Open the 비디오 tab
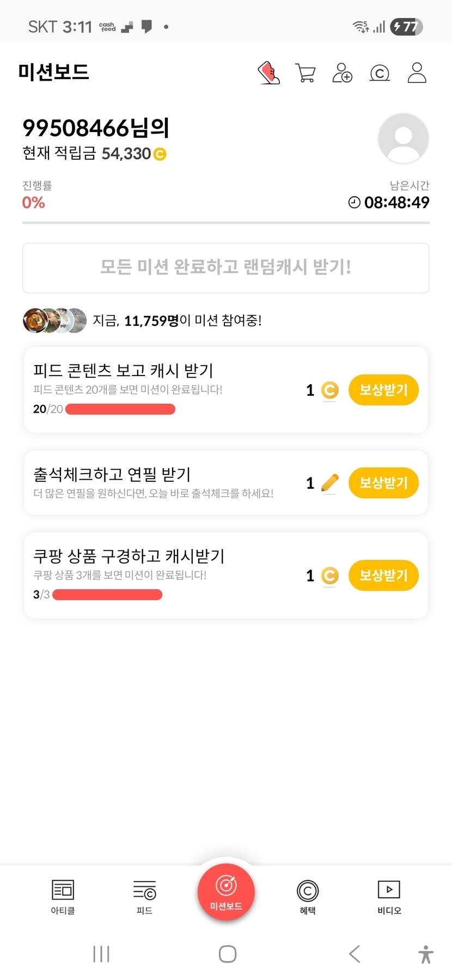The height and width of the screenshot is (980, 452). point(389,897)
